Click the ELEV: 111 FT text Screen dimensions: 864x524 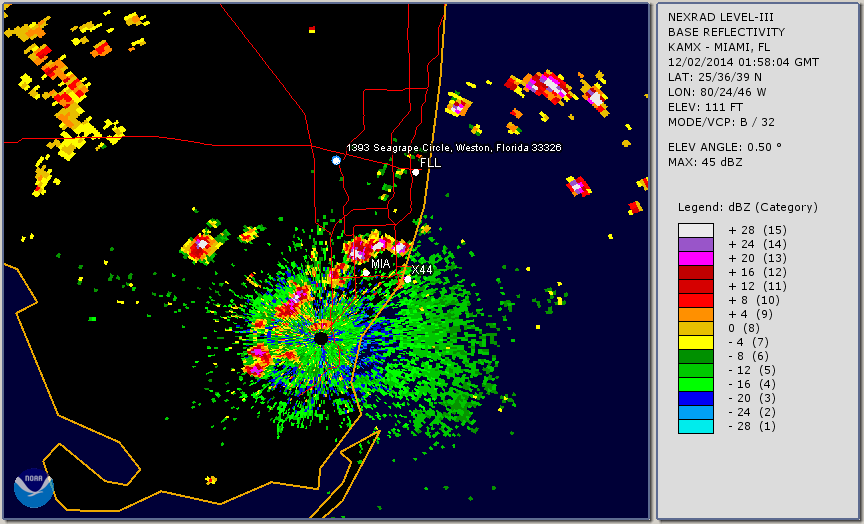click(x=705, y=107)
